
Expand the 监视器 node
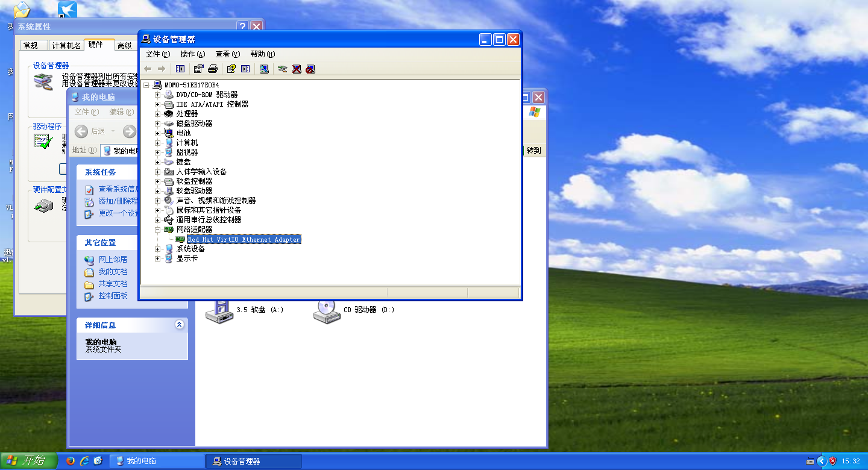click(x=158, y=152)
